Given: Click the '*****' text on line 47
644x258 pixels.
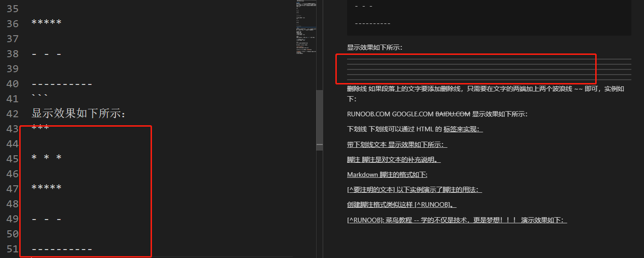Looking at the screenshot, I should point(46,188).
